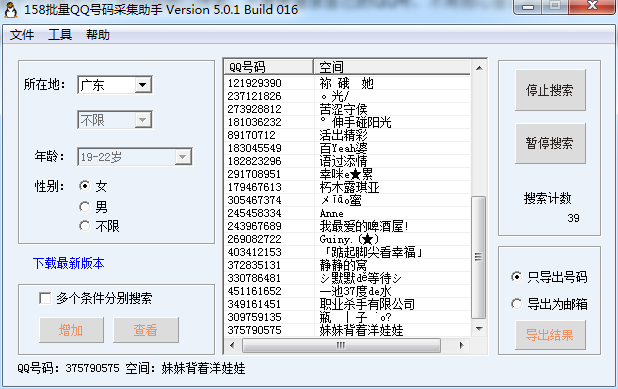Select the row 「踮起脚尖看幸福」
This screenshot has height=389, width=618.
point(348,252)
